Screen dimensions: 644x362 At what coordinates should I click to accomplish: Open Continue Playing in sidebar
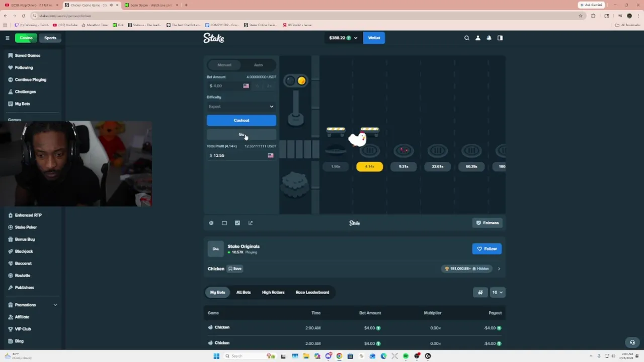[x=30, y=79]
